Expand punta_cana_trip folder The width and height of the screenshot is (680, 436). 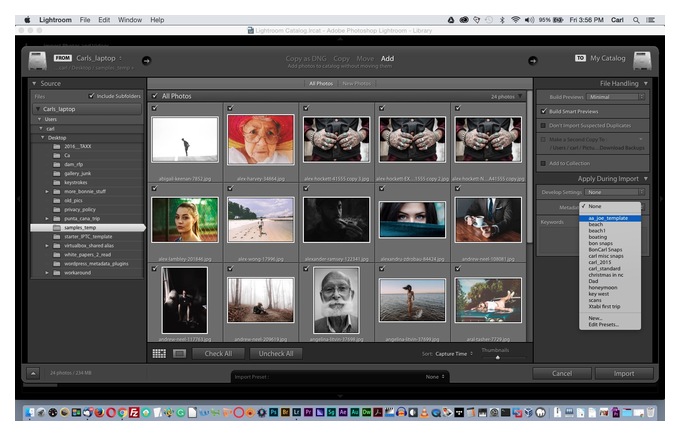(47, 219)
